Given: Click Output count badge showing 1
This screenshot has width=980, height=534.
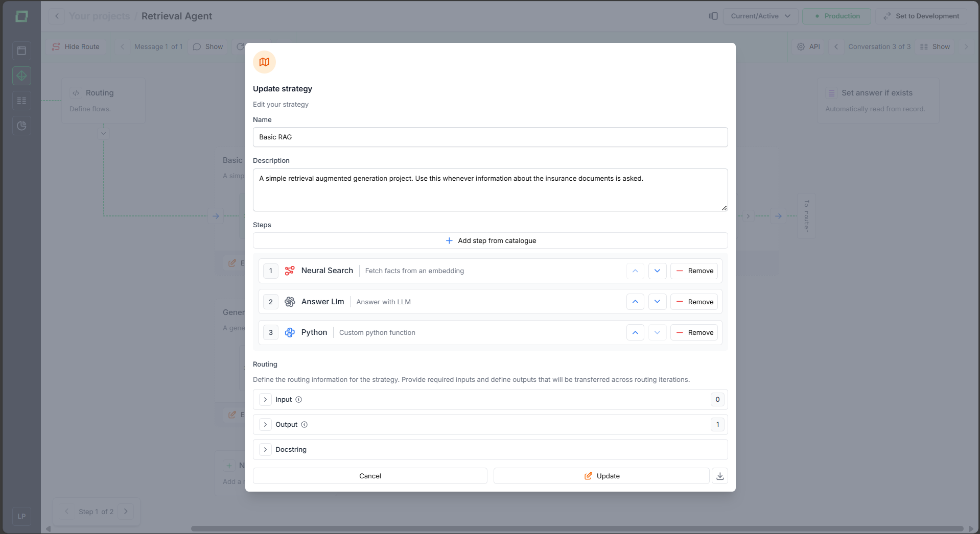Looking at the screenshot, I should point(717,425).
